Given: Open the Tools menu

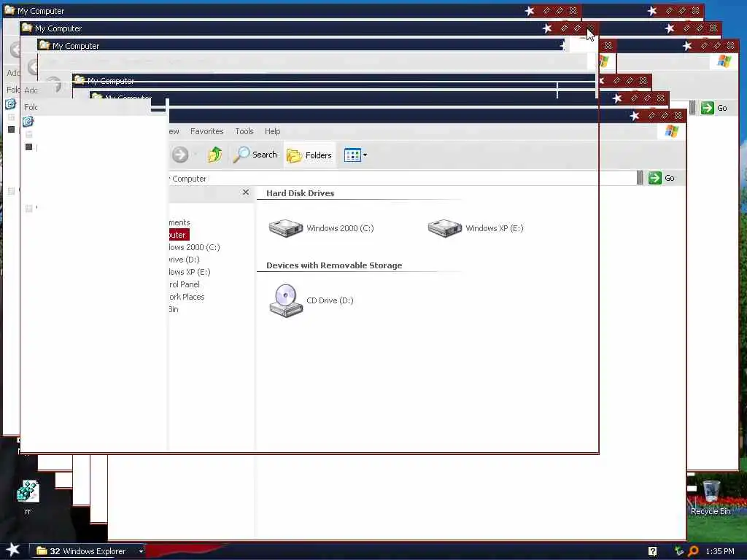Looking at the screenshot, I should tap(244, 131).
